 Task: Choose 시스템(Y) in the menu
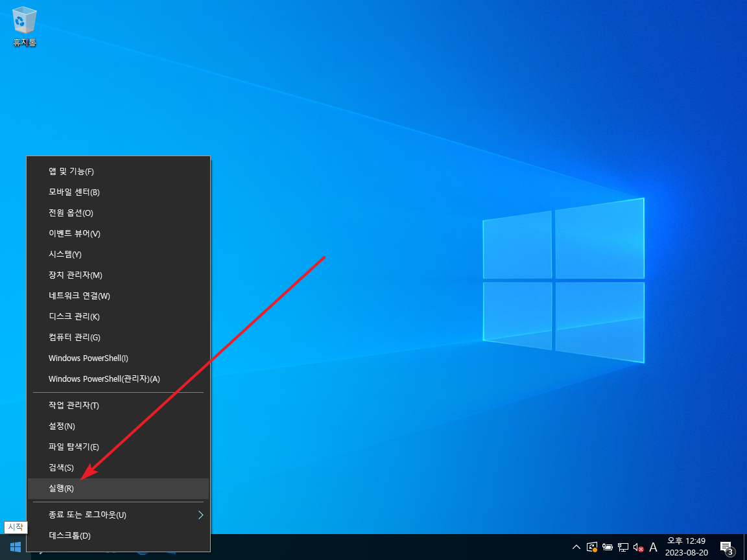pyautogui.click(x=118, y=254)
